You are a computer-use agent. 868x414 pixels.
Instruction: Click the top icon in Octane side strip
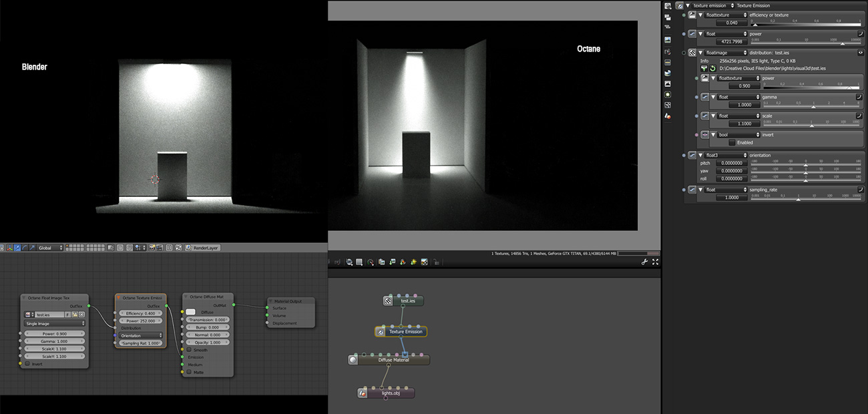tap(668, 5)
